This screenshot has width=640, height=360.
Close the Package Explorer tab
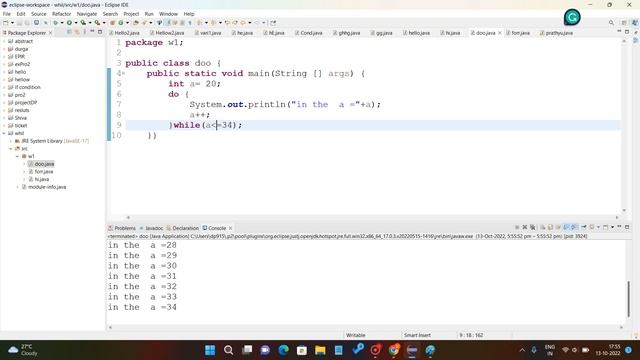tap(51, 33)
